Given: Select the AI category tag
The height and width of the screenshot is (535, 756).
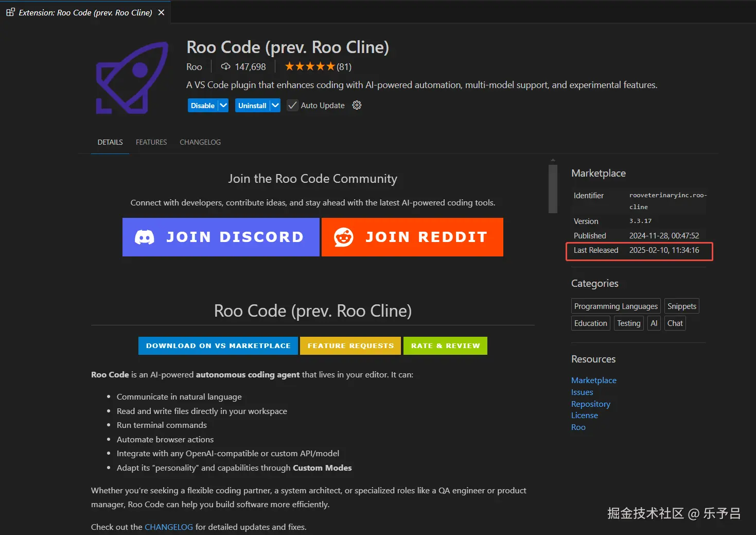Looking at the screenshot, I should 654,323.
